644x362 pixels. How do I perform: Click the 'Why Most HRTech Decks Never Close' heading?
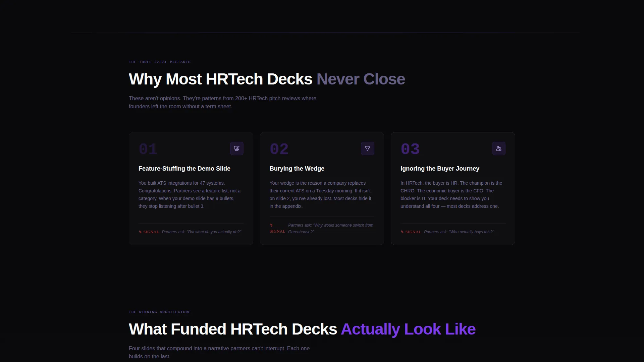tap(267, 79)
